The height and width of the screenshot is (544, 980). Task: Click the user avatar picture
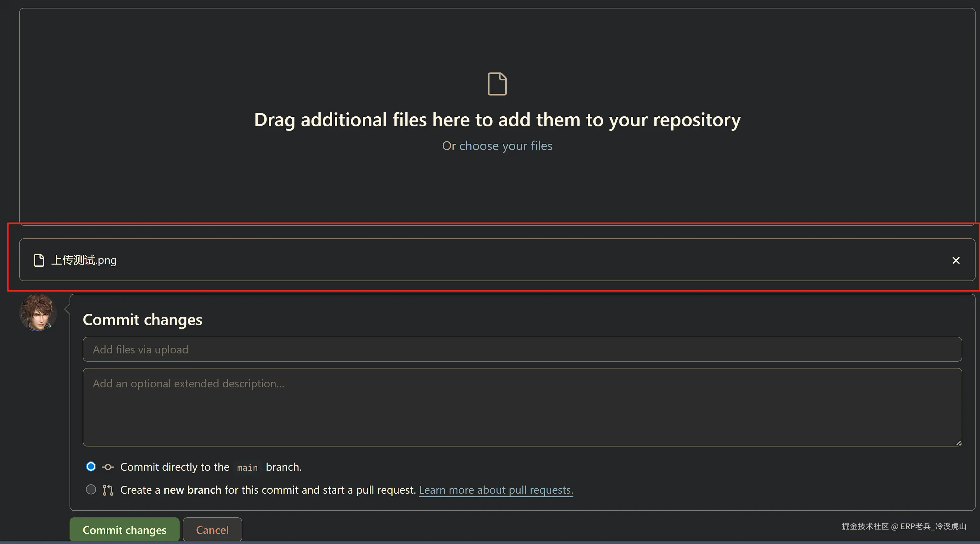38,313
